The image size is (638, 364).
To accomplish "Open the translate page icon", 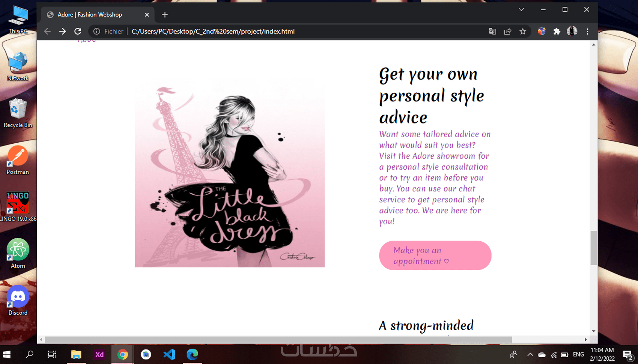I will click(x=492, y=32).
